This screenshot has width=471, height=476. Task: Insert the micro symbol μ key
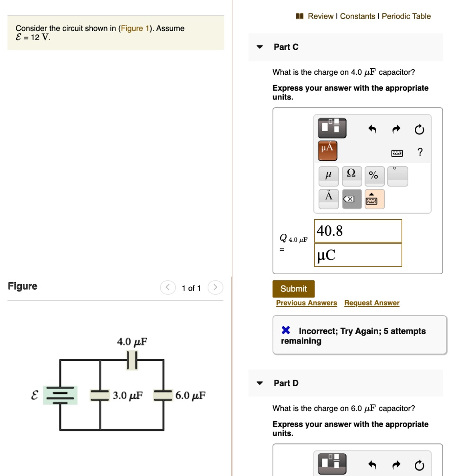tap(328, 176)
